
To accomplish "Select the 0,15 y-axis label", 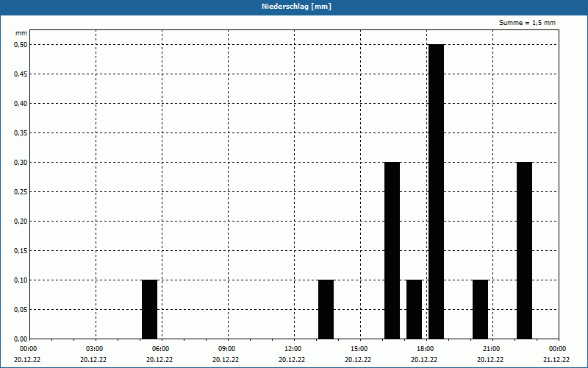I will (21, 250).
